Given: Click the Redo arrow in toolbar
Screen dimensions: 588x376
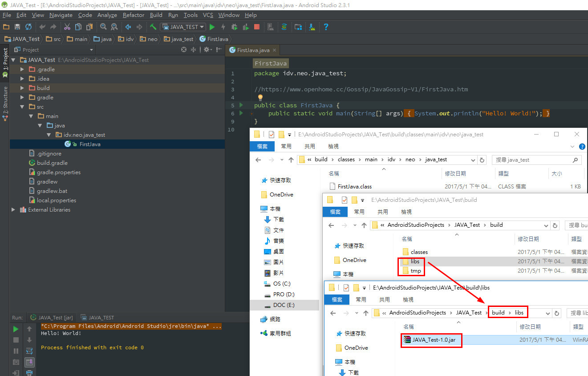Looking at the screenshot, I should tap(53, 27).
